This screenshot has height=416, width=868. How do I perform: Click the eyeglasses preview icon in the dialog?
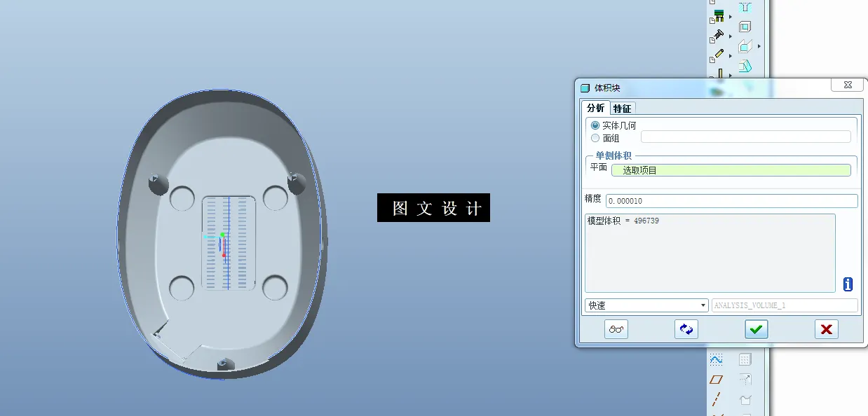pos(615,329)
